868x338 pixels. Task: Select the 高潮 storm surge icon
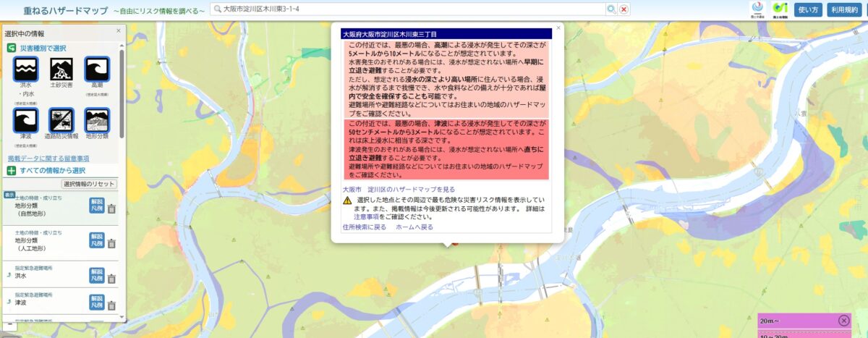tap(97, 69)
